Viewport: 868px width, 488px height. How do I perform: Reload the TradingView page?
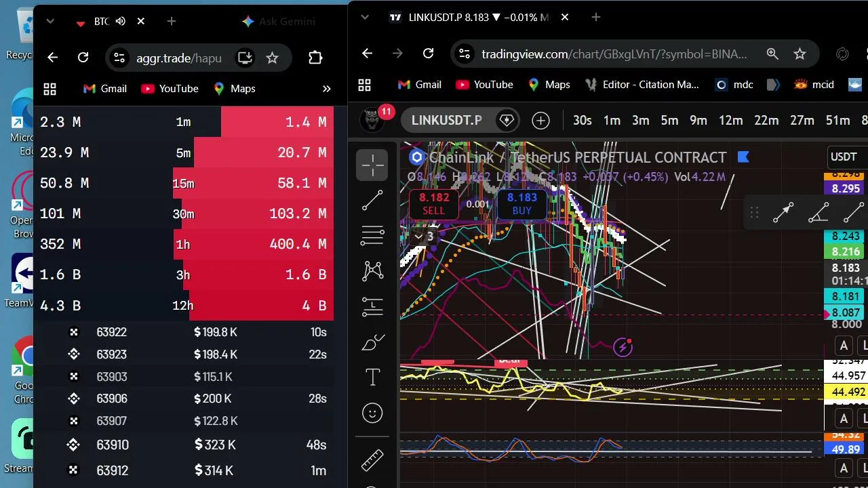pyautogui.click(x=428, y=54)
